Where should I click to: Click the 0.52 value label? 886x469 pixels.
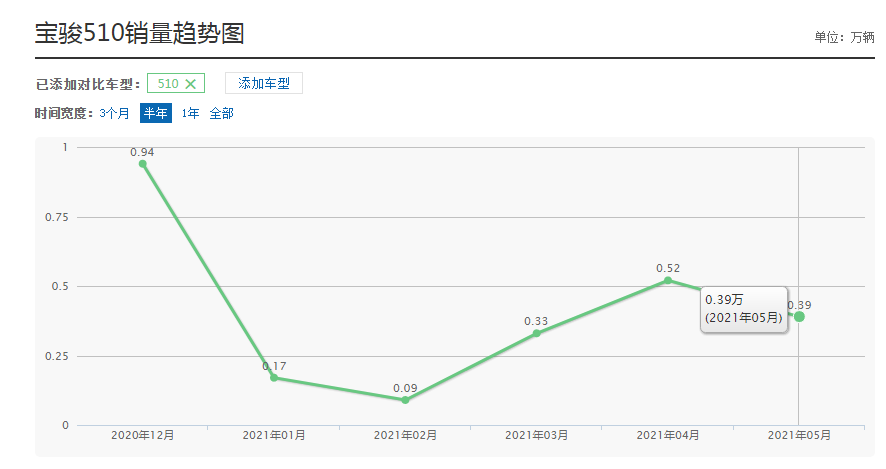click(x=668, y=268)
